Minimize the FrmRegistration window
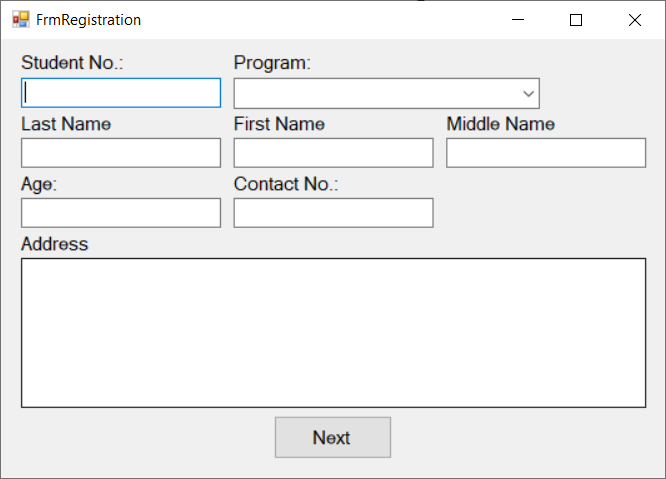Screen dimensions: 666x479 point(518,20)
